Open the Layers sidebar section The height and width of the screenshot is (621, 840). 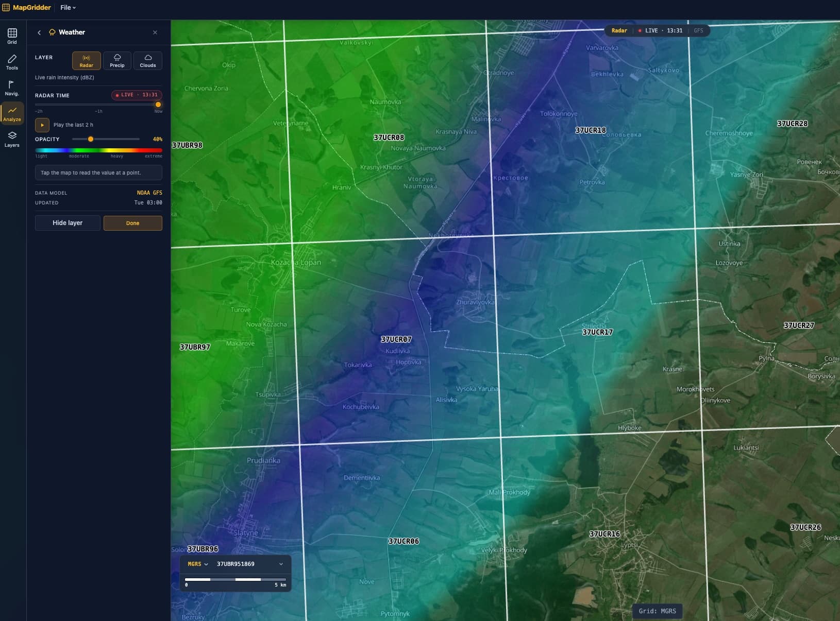tap(12, 139)
